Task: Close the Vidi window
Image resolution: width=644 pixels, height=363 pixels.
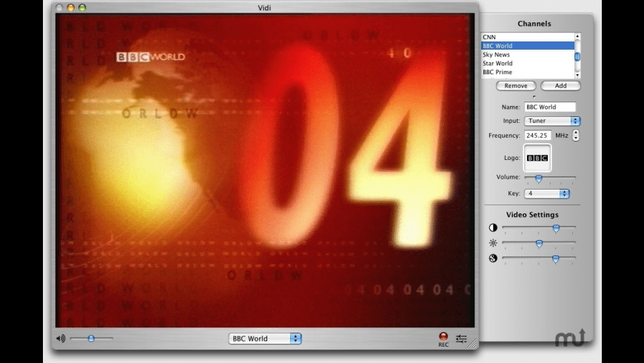Action: (59, 7)
